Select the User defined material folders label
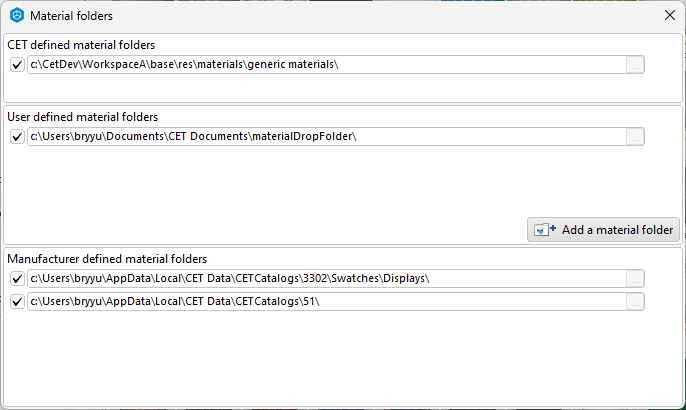Screen dimensions: 686x410 coord(82,117)
